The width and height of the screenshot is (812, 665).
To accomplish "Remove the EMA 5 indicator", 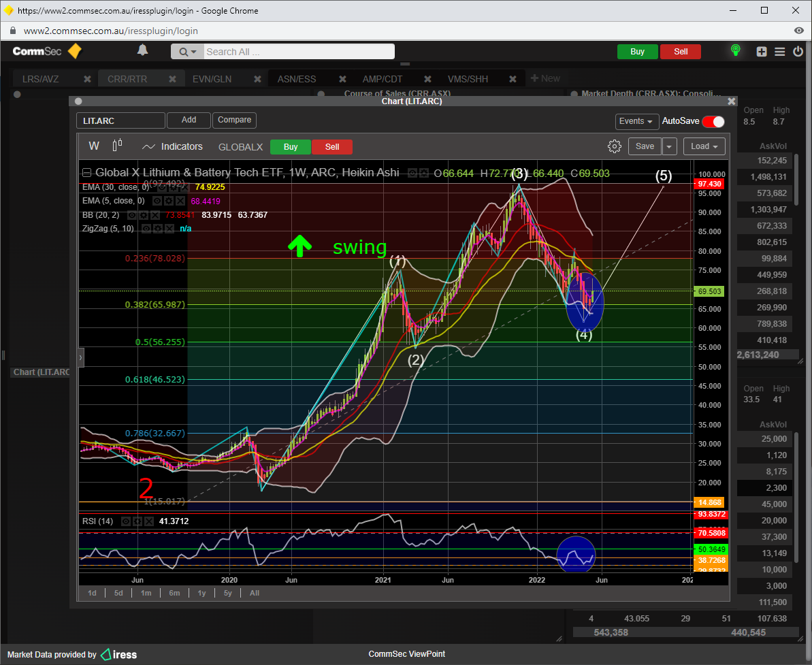I will click(180, 201).
